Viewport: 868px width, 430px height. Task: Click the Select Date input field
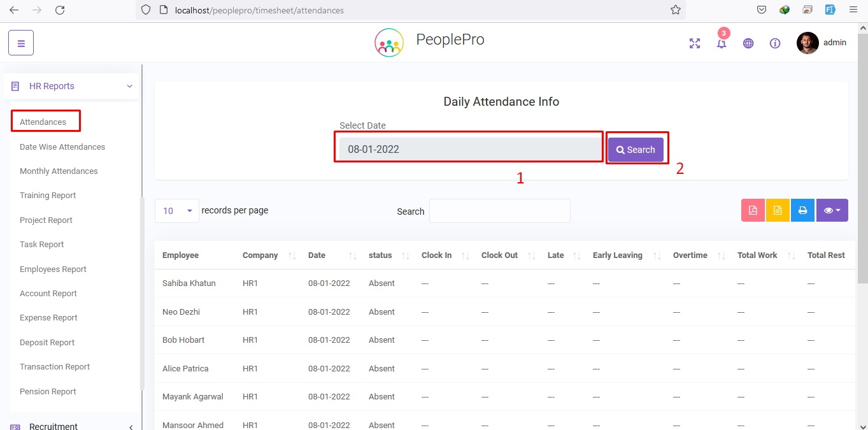[x=470, y=150]
